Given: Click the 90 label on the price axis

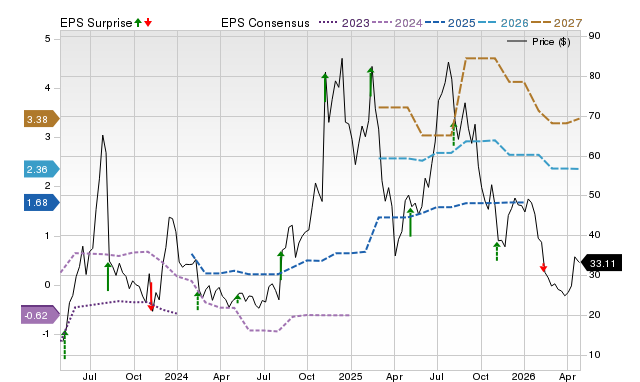Looking at the screenshot, I should tap(595, 36).
